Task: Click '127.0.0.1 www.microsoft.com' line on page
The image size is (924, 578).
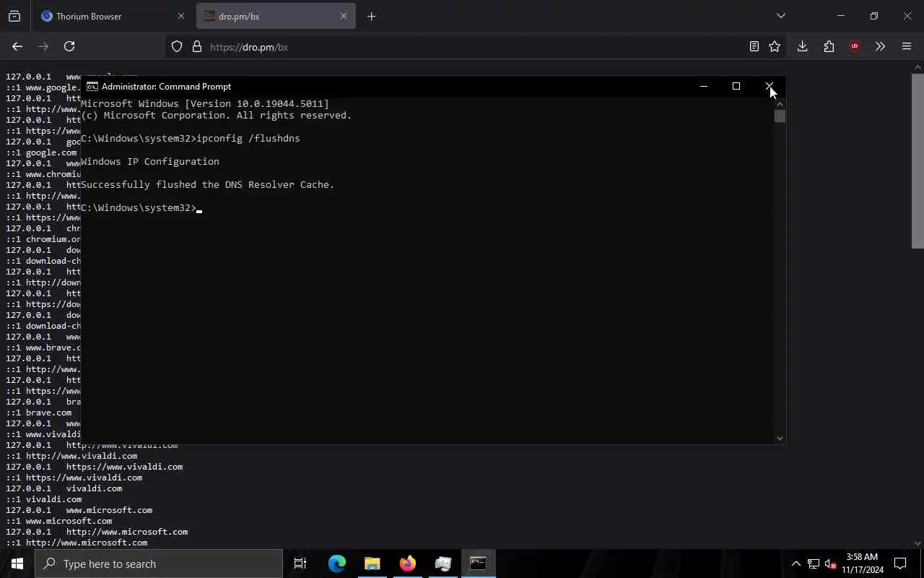Action: tap(79, 510)
